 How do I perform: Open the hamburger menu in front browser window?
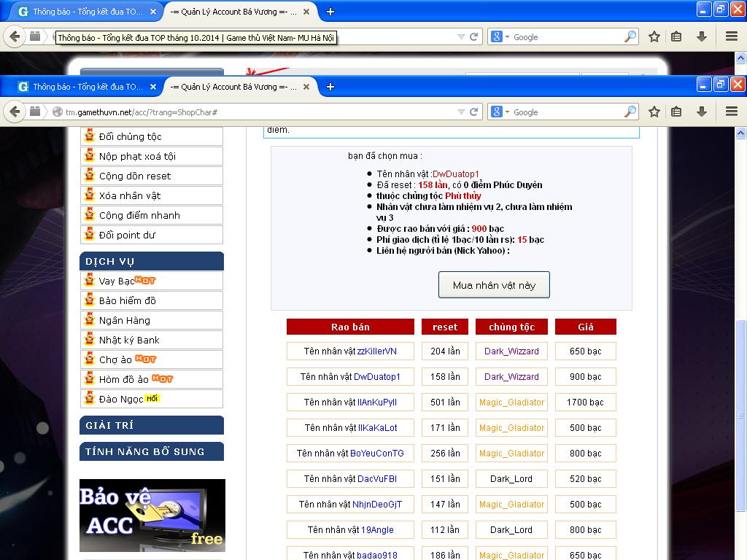(x=731, y=112)
